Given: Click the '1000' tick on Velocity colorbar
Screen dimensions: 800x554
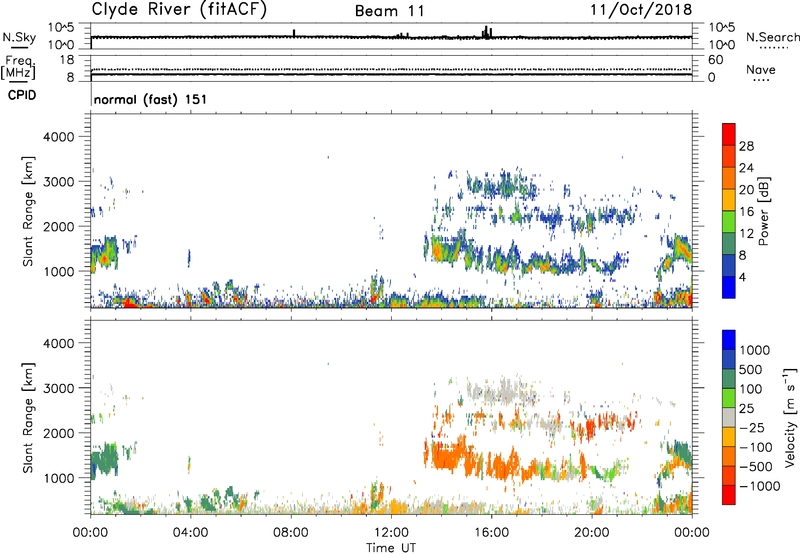Looking at the screenshot, I should click(x=755, y=350).
